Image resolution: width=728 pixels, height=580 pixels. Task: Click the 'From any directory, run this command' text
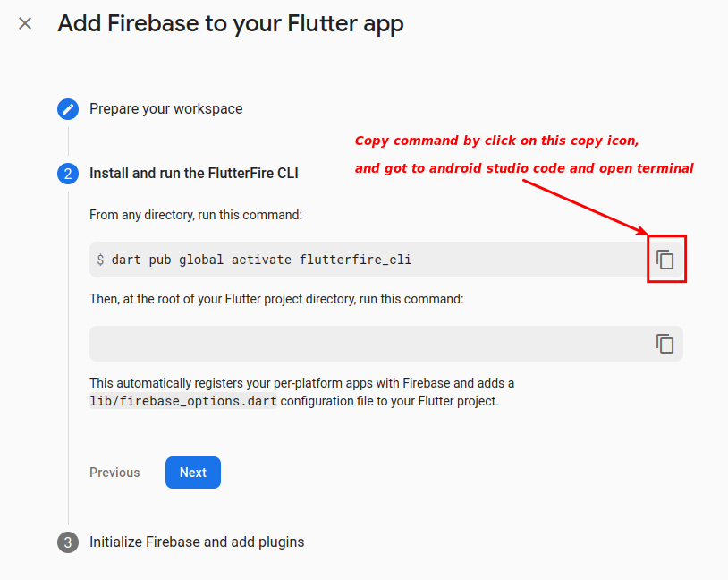point(196,215)
